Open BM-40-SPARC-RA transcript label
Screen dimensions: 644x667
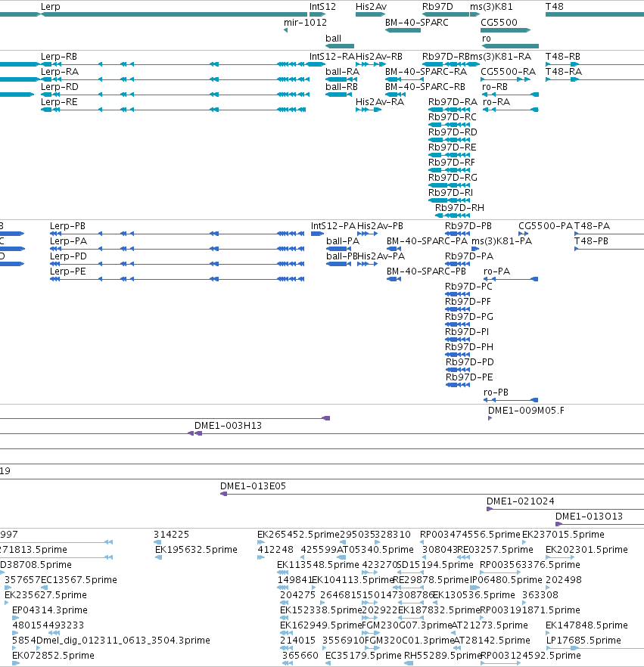(425, 71)
